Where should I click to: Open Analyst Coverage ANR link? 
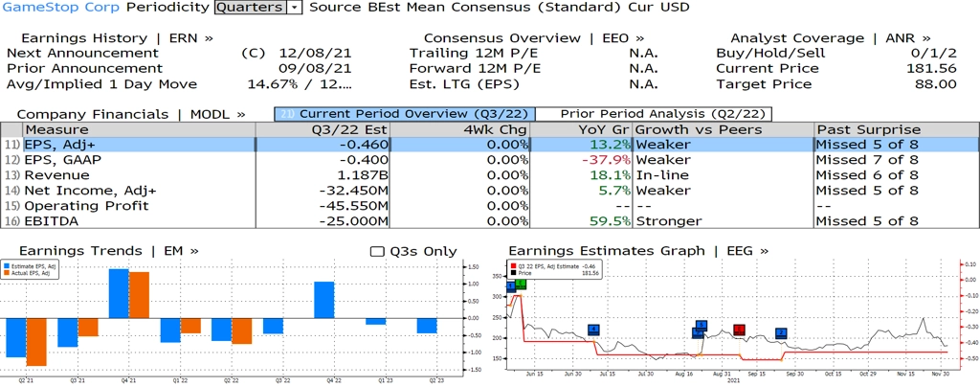pyautogui.click(x=830, y=38)
